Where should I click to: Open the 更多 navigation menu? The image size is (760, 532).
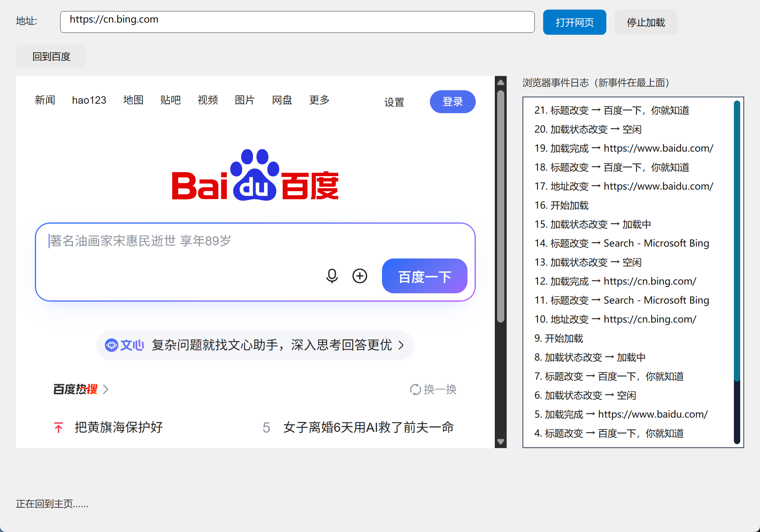tap(319, 100)
